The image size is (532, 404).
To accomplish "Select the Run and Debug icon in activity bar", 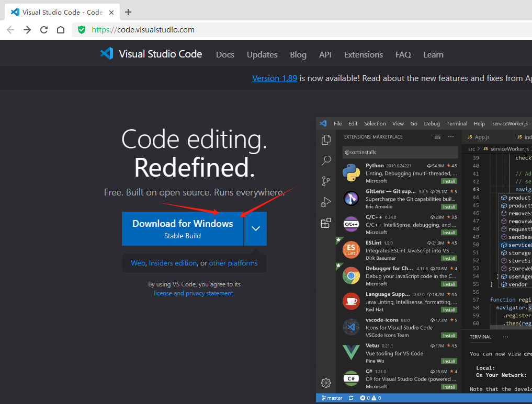I will (326, 202).
